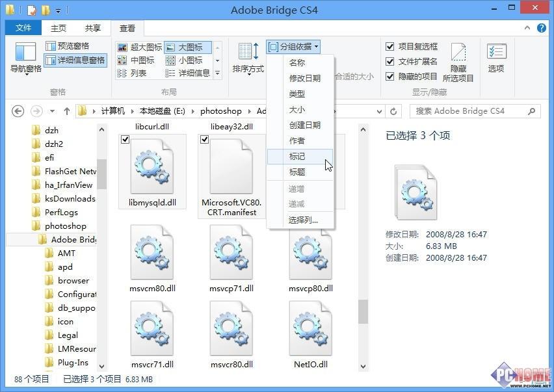
Task: Open the quick access toolbar customize arrow
Action: [x=59, y=11]
